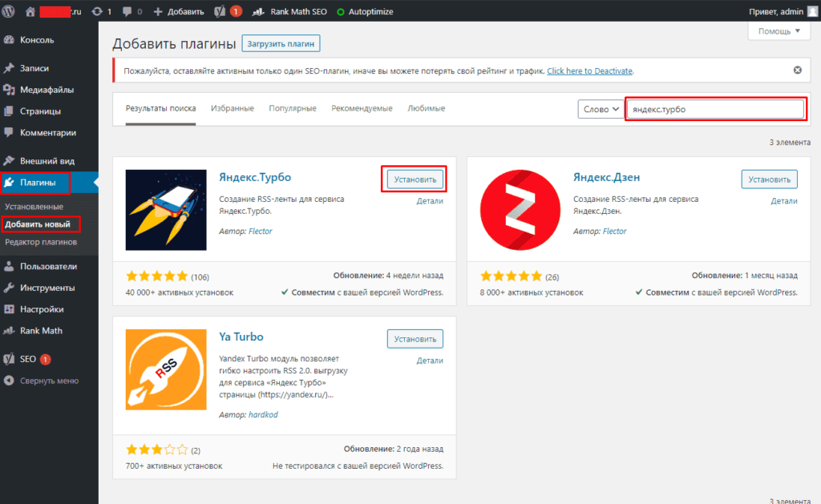
Task: Click the SEO Yoast sidebar icon
Action: (x=9, y=359)
